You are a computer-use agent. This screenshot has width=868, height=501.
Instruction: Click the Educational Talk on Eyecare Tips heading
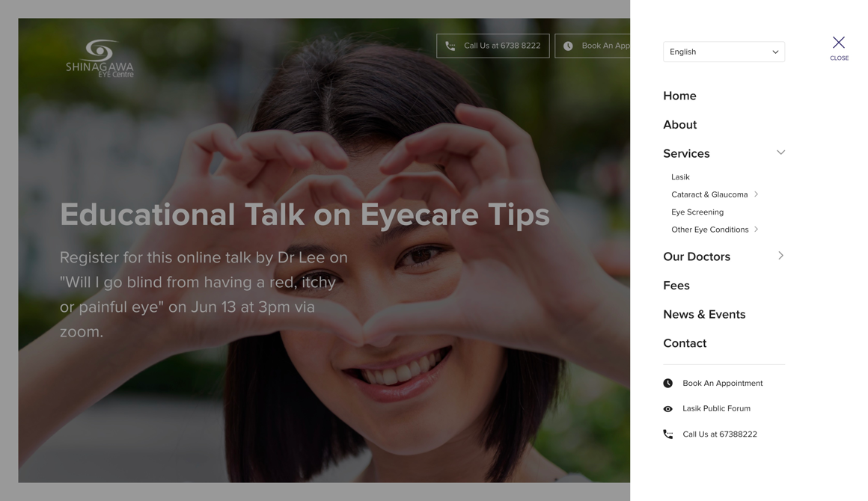(x=305, y=215)
